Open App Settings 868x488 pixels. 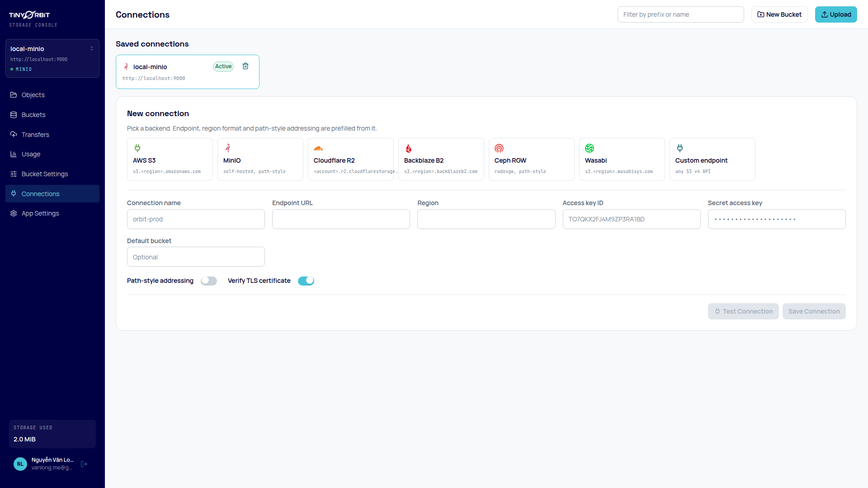coord(52,213)
